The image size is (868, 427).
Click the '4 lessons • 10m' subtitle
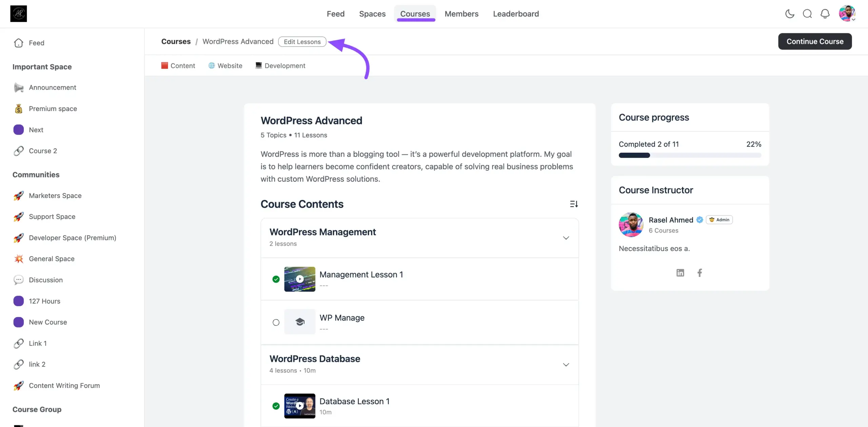click(292, 370)
